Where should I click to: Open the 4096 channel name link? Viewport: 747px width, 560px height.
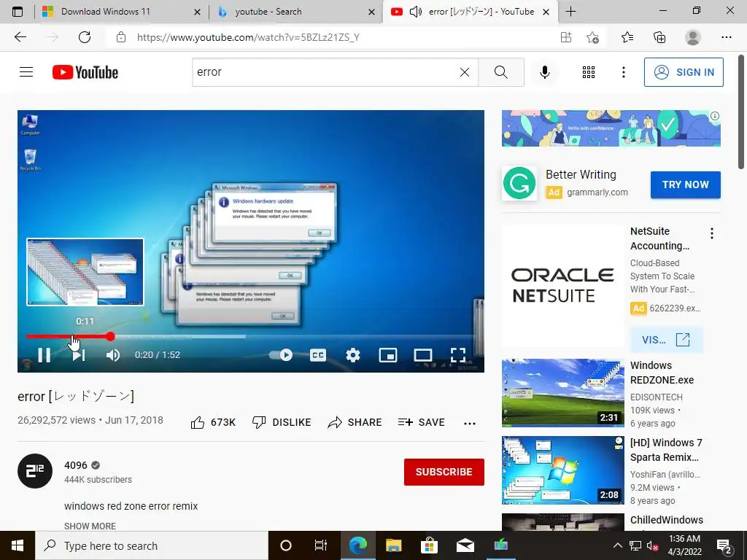(x=76, y=465)
